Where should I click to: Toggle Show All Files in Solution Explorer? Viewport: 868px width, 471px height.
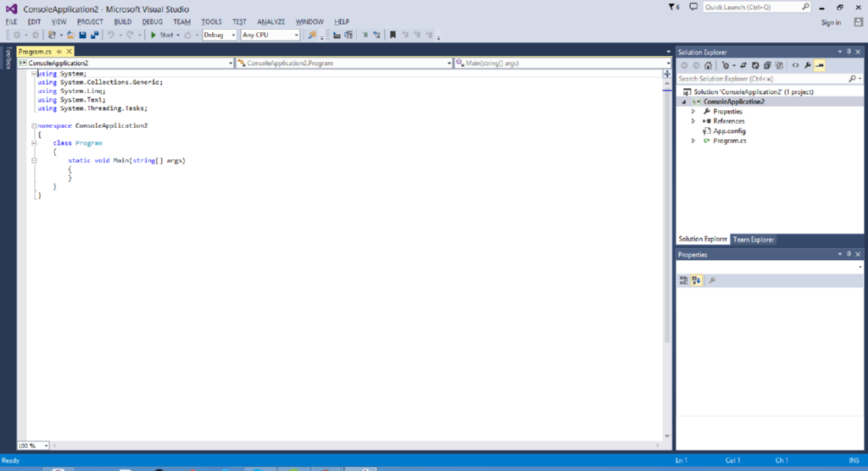point(779,65)
